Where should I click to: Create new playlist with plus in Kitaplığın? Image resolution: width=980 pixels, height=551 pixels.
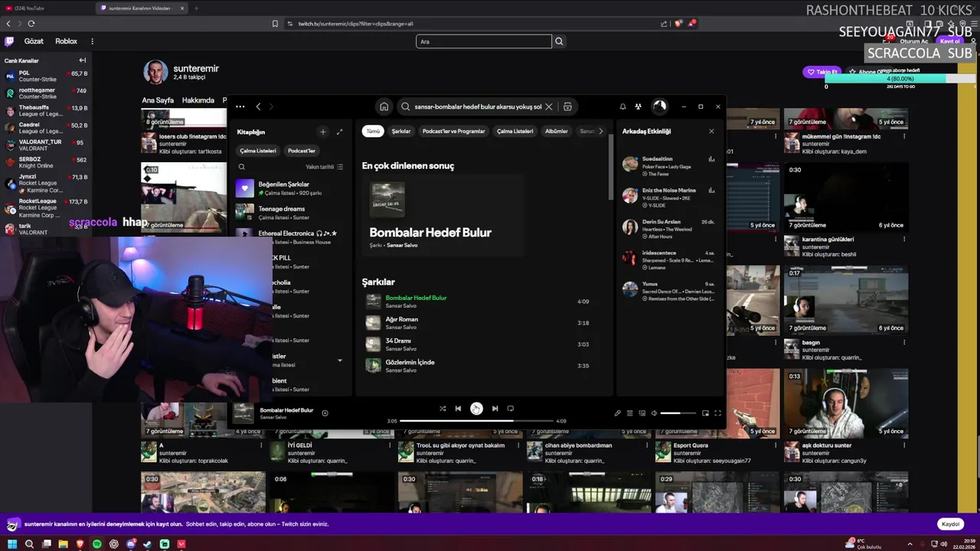pyautogui.click(x=322, y=132)
